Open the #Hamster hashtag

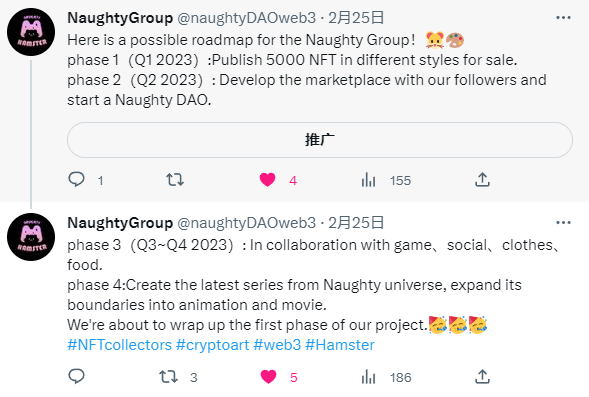pyautogui.click(x=340, y=345)
